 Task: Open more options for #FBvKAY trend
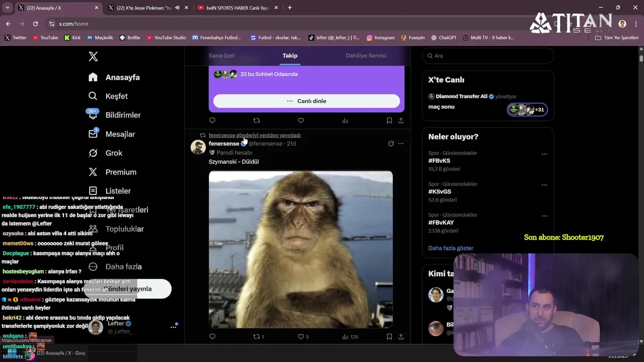[544, 216]
